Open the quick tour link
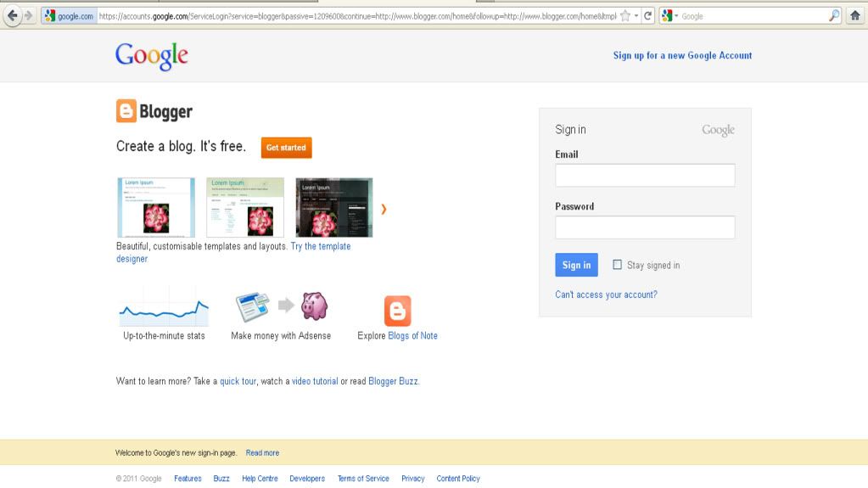 click(238, 381)
